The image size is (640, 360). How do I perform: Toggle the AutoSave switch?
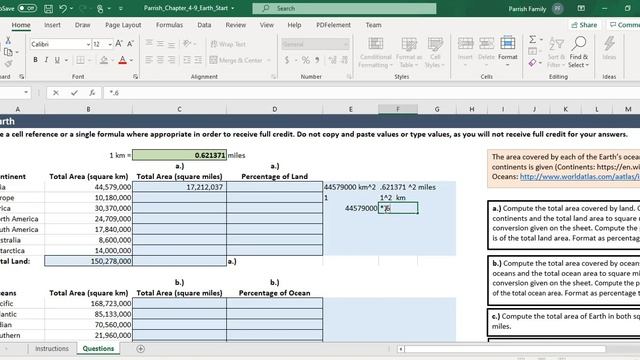[27, 8]
